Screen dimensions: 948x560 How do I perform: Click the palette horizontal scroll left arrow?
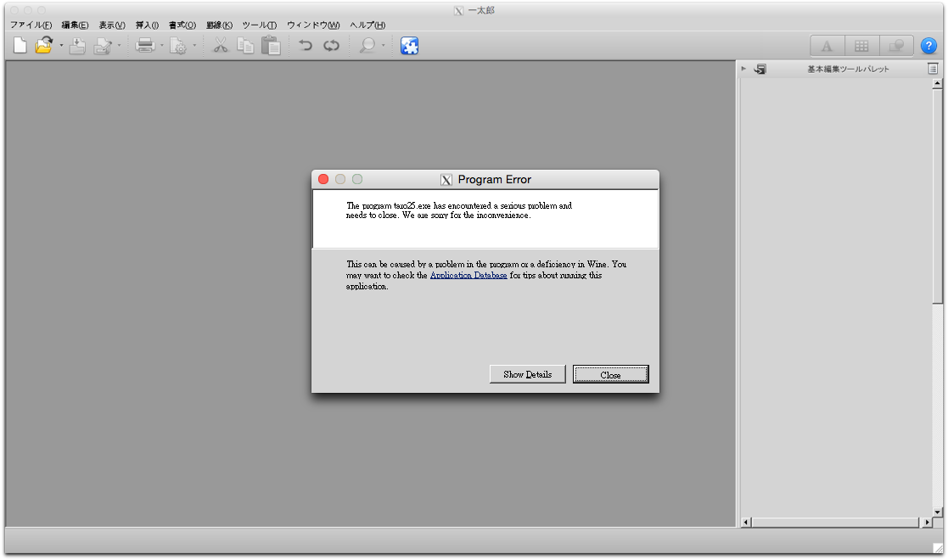746,522
